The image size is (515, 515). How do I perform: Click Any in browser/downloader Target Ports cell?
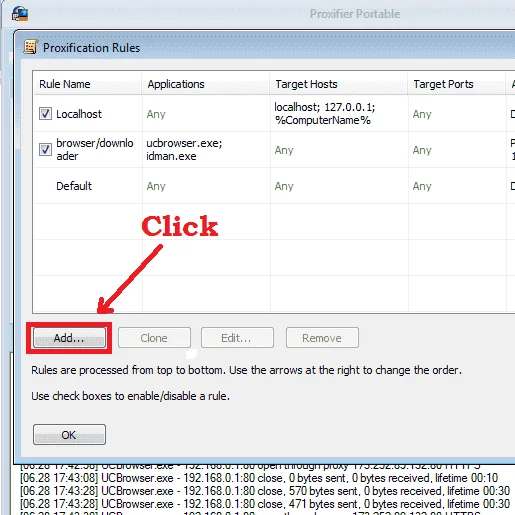coord(422,150)
